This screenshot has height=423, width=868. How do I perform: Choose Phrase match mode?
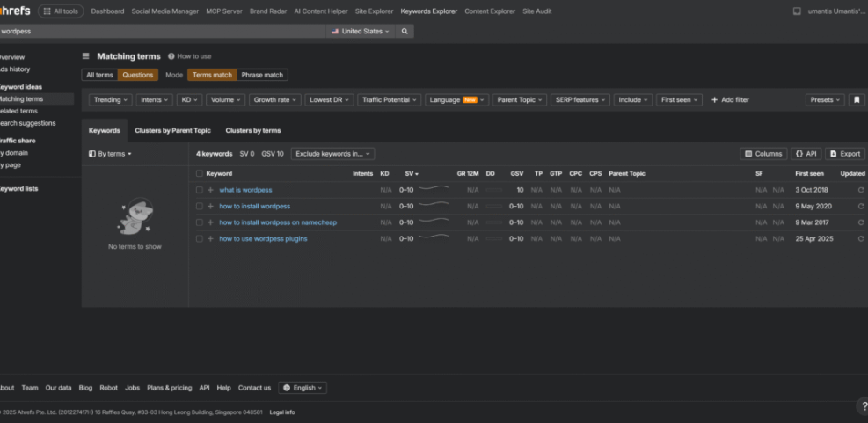pos(262,75)
